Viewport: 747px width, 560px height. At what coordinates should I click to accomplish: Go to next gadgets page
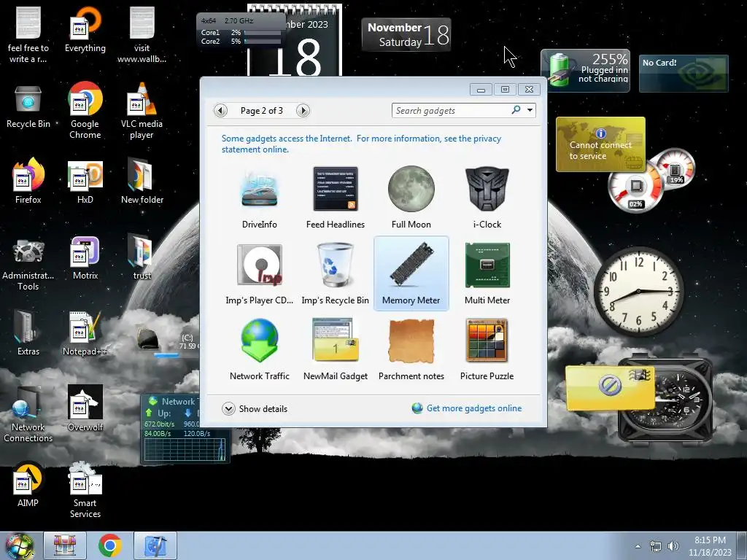coord(303,111)
